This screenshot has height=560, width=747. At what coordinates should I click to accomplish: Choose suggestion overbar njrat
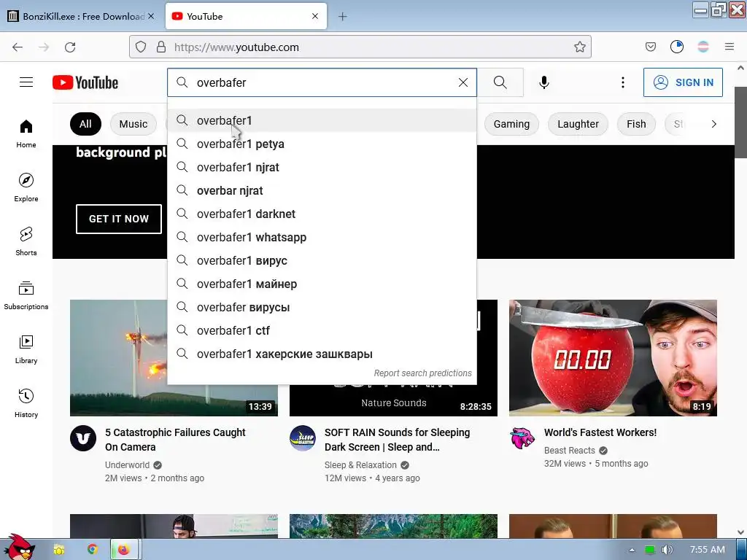[322, 190]
